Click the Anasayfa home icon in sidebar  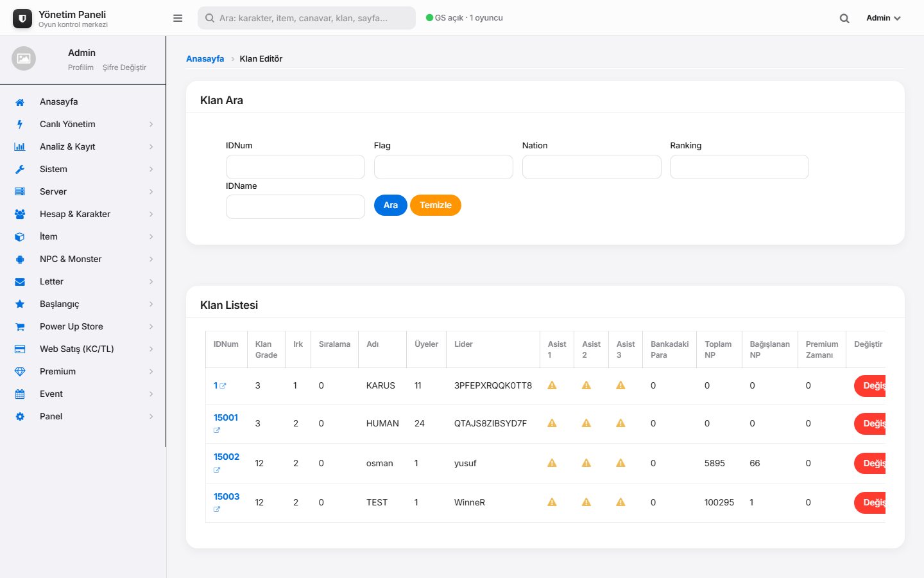coord(20,102)
